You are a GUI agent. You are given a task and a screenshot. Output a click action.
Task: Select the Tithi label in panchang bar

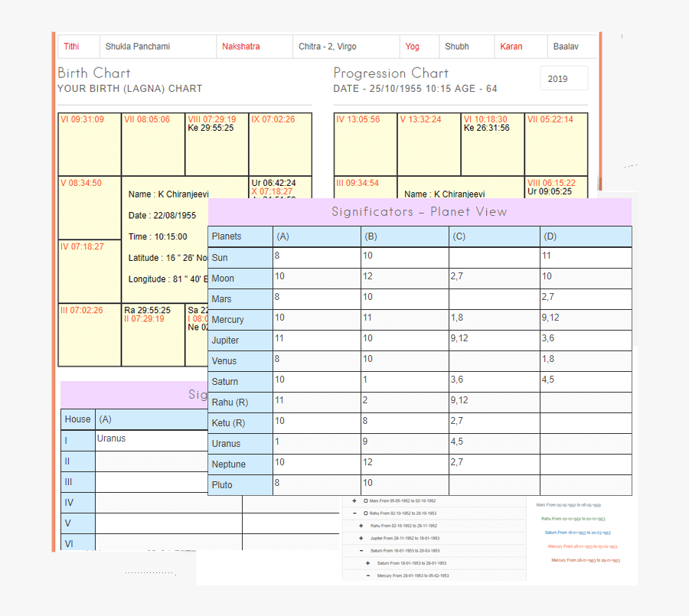[x=71, y=47]
